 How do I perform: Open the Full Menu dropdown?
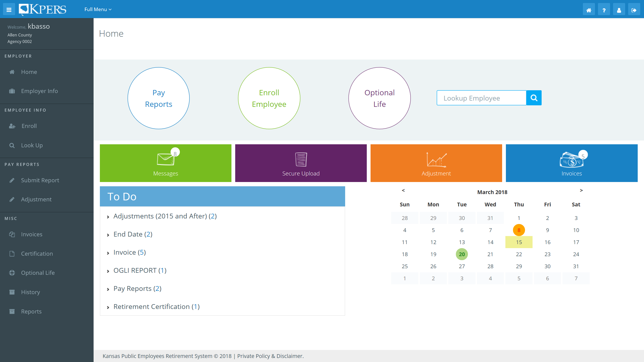click(98, 9)
